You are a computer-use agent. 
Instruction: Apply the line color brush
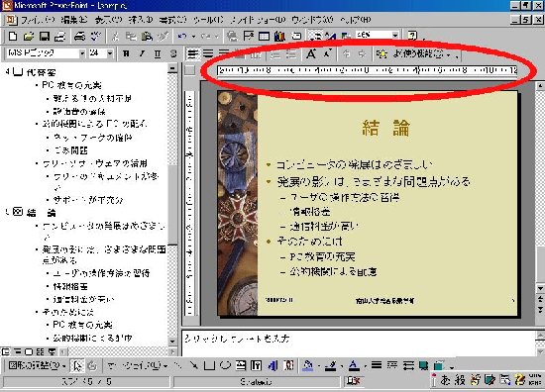click(x=331, y=365)
